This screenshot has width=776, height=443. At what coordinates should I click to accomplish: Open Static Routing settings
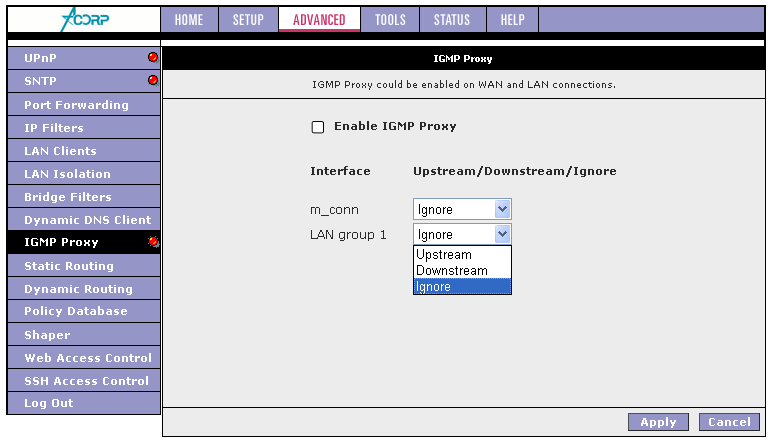click(84, 266)
